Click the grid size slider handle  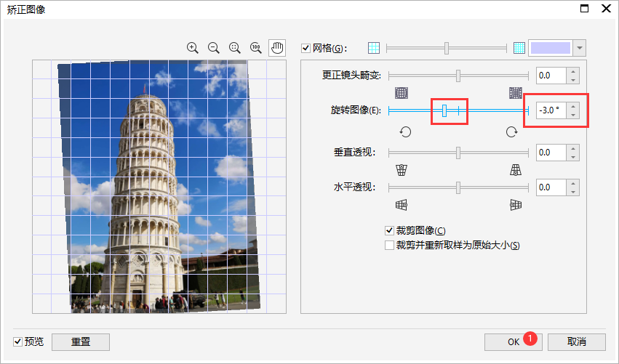pos(447,48)
